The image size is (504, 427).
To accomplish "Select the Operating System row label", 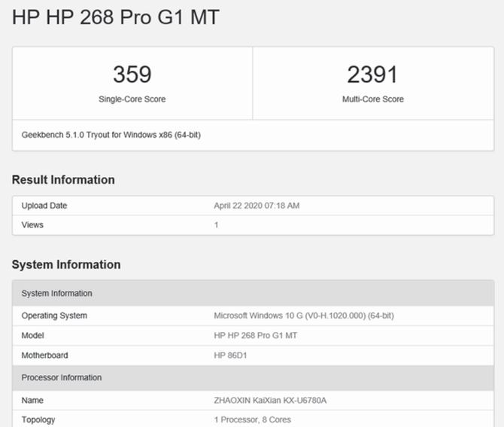I will [54, 316].
